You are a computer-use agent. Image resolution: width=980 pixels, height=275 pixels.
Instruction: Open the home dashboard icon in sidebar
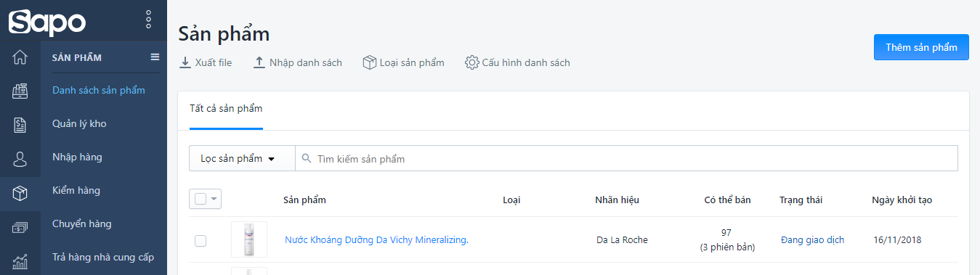[20, 57]
